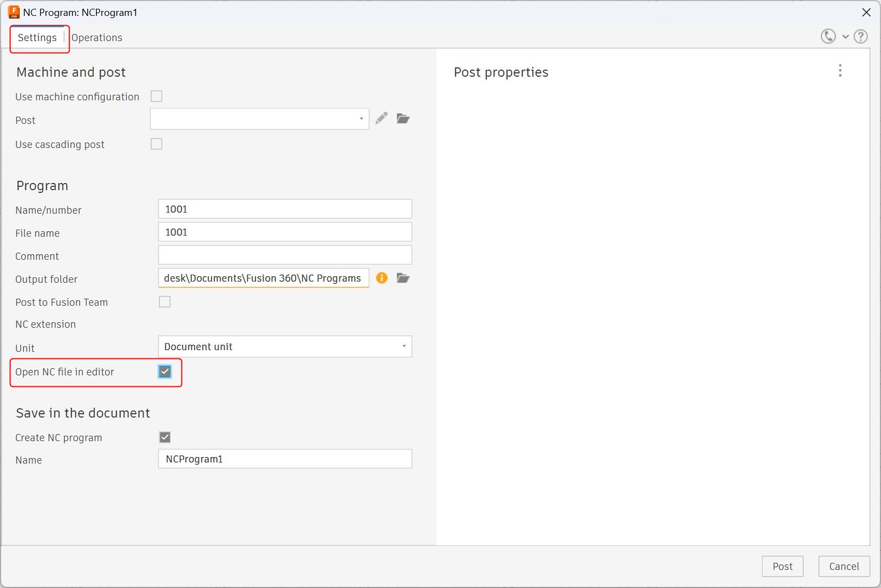The height and width of the screenshot is (588, 881).
Task: Click the orange output folder info icon
Action: pos(382,278)
